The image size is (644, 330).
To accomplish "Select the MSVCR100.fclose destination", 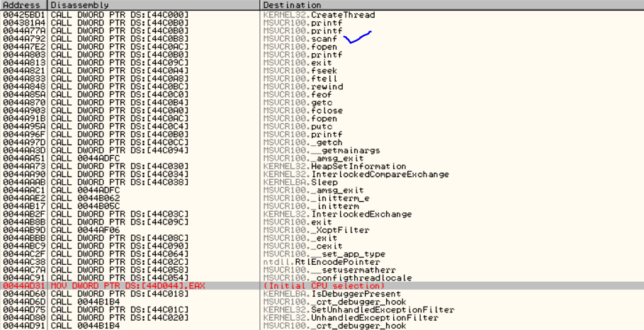I will [303, 110].
